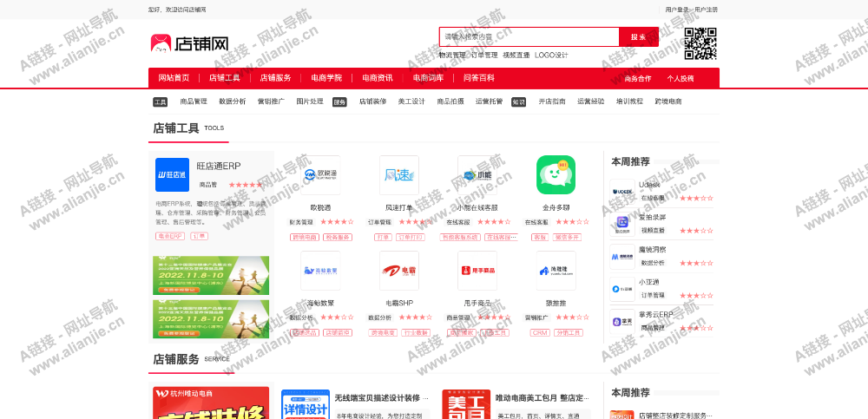Click the 用户登录 link
Screen dimensions: 868x419
point(677,10)
